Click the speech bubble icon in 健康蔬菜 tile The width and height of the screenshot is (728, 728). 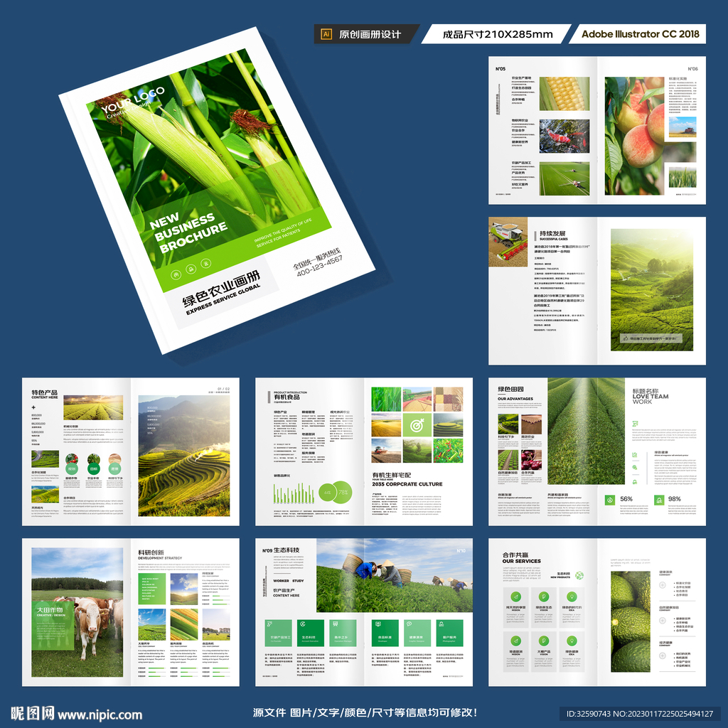(x=410, y=624)
